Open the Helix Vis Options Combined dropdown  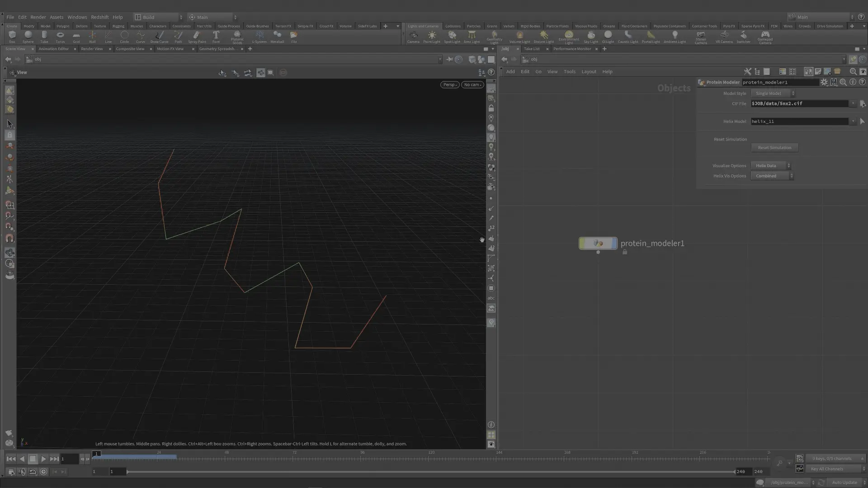pyautogui.click(x=772, y=176)
